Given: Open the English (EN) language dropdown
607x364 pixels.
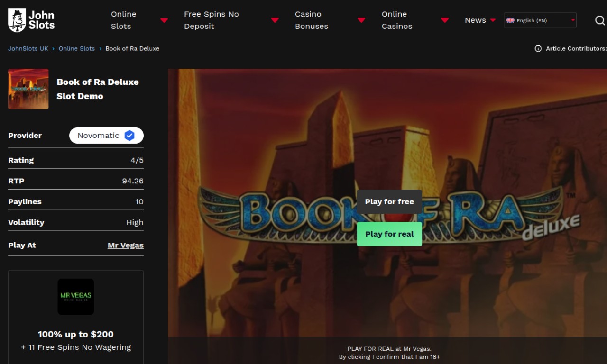Looking at the screenshot, I should pos(540,20).
